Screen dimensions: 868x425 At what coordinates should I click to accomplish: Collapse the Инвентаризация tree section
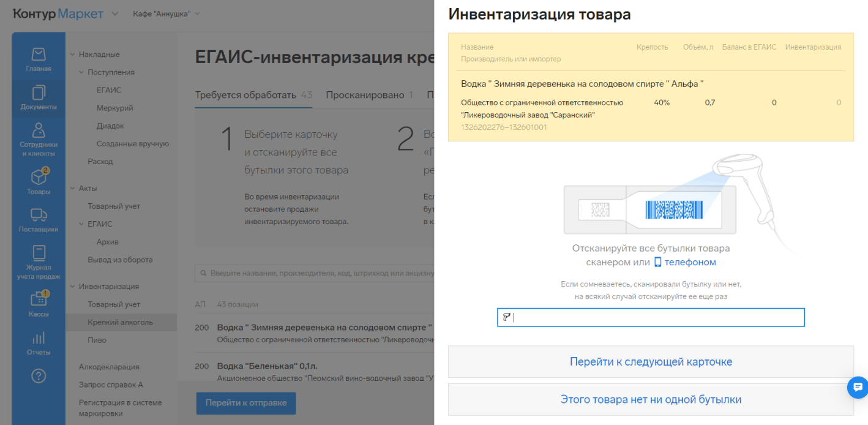pos(73,287)
